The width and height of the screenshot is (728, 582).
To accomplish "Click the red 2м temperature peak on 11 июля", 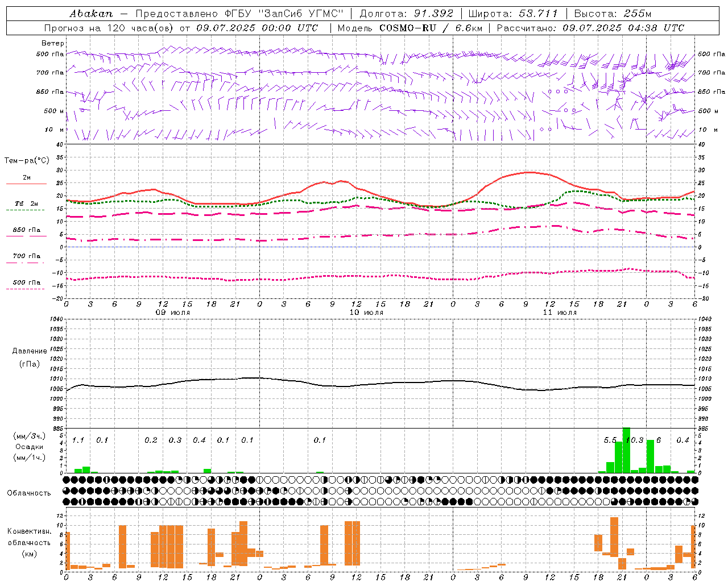I will pyautogui.click(x=528, y=172).
